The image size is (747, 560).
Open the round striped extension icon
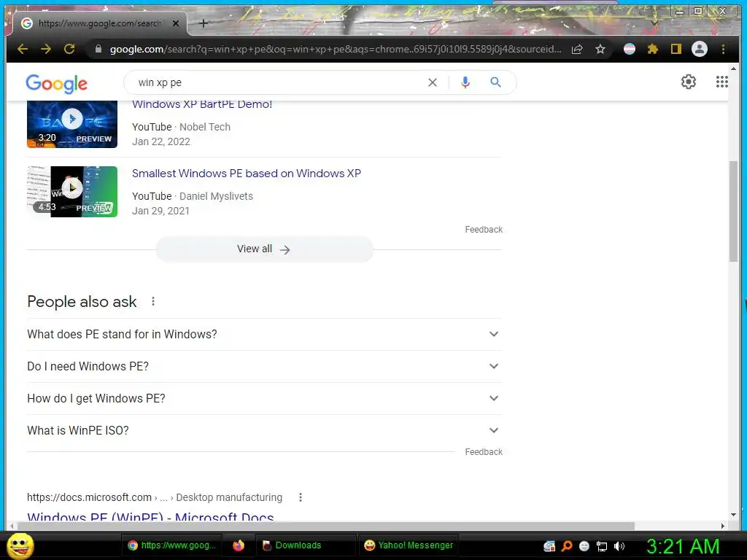tap(630, 49)
